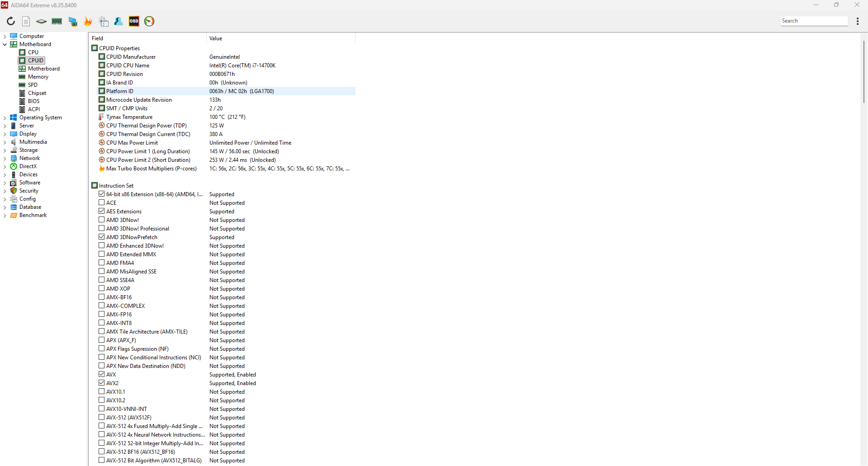Click the green memory module toolbar icon
This screenshot has width=868, height=466.
click(57, 21)
